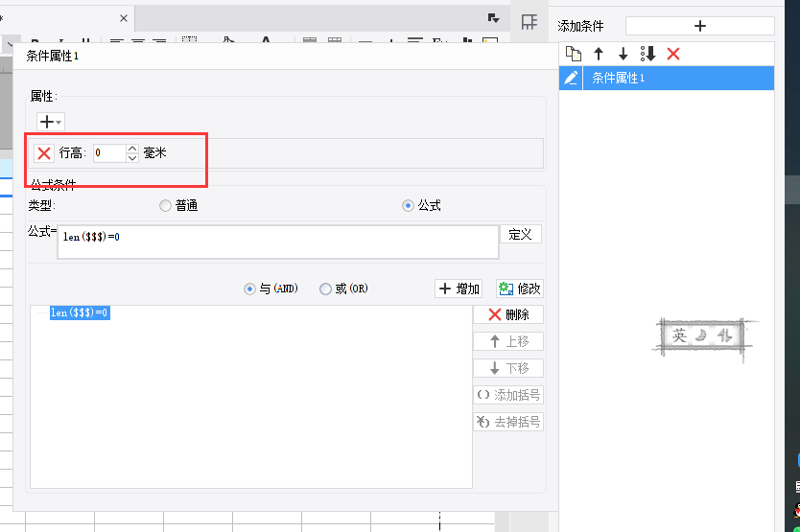Close the open report tab
This screenshot has height=532, width=800.
pos(124,18)
